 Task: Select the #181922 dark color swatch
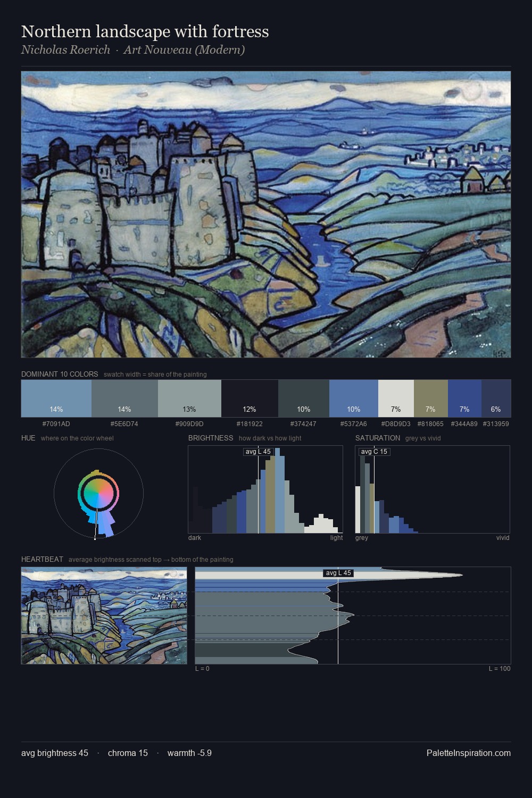[x=250, y=398]
